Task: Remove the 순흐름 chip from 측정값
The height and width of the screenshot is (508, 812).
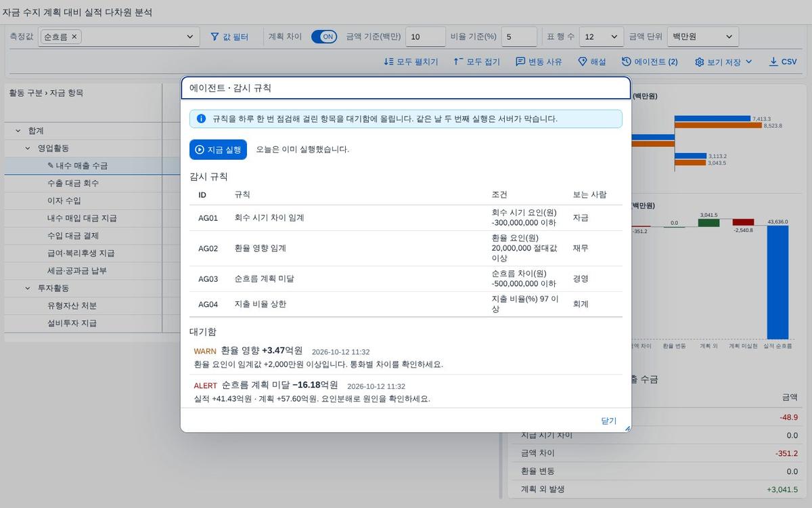Action: click(x=74, y=37)
